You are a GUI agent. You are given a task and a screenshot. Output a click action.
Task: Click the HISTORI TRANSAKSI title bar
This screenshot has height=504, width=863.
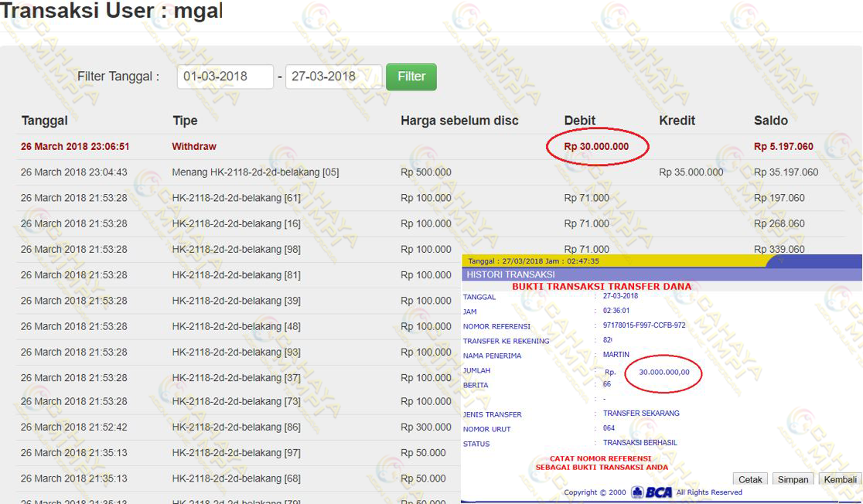(x=510, y=274)
